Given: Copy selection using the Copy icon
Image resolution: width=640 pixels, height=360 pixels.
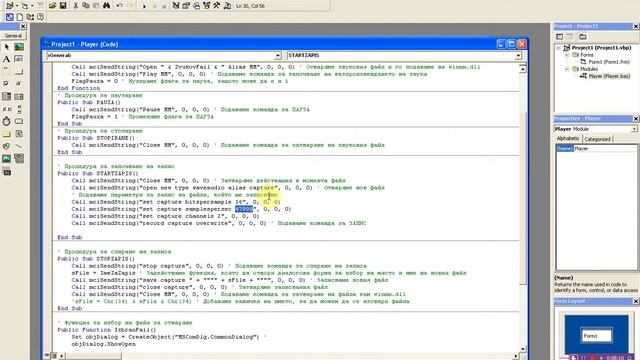Looking at the screenshot, I should pyautogui.click(x=86, y=6).
